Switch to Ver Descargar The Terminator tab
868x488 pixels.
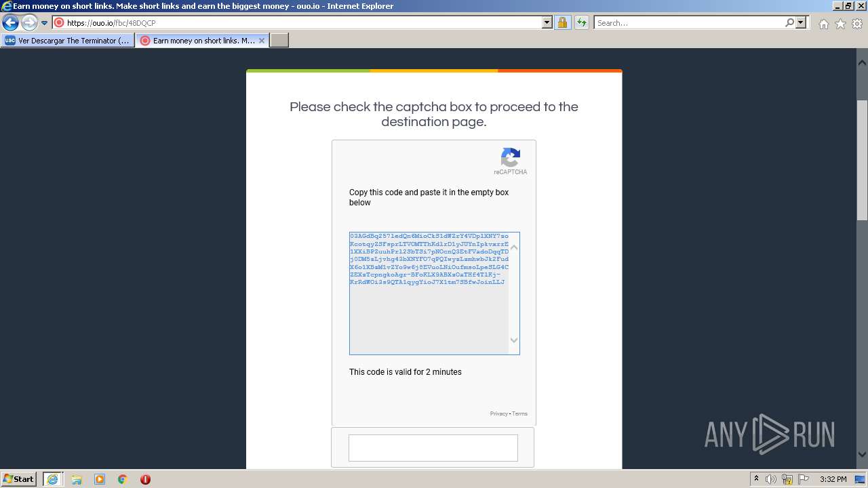point(67,41)
